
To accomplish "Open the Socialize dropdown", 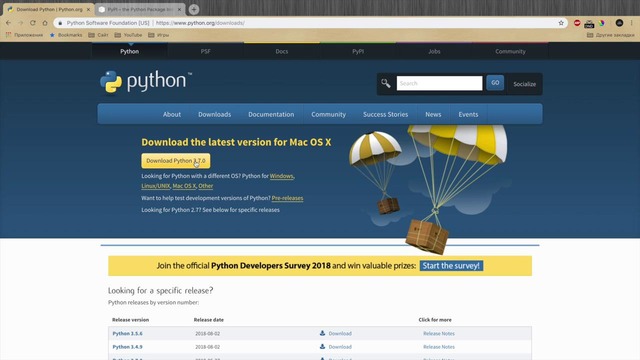I will [x=524, y=84].
